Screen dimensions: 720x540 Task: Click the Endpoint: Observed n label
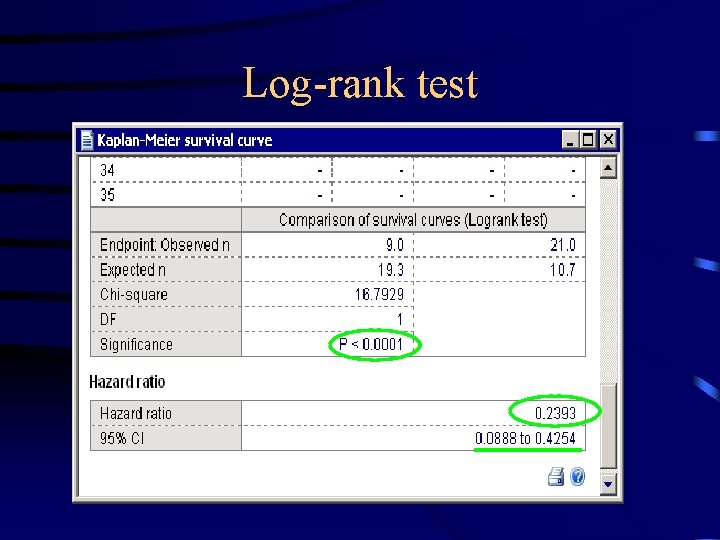click(x=165, y=245)
